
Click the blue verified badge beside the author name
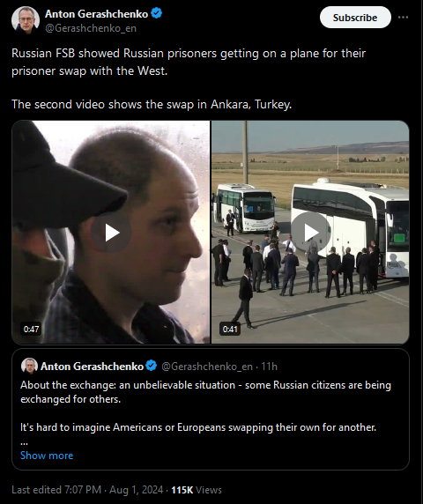[x=157, y=13]
